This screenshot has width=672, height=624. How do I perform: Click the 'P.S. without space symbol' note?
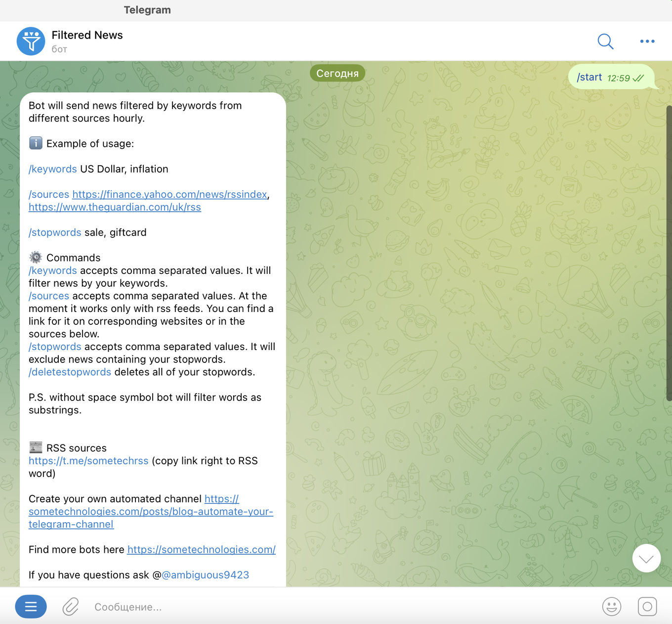145,403
